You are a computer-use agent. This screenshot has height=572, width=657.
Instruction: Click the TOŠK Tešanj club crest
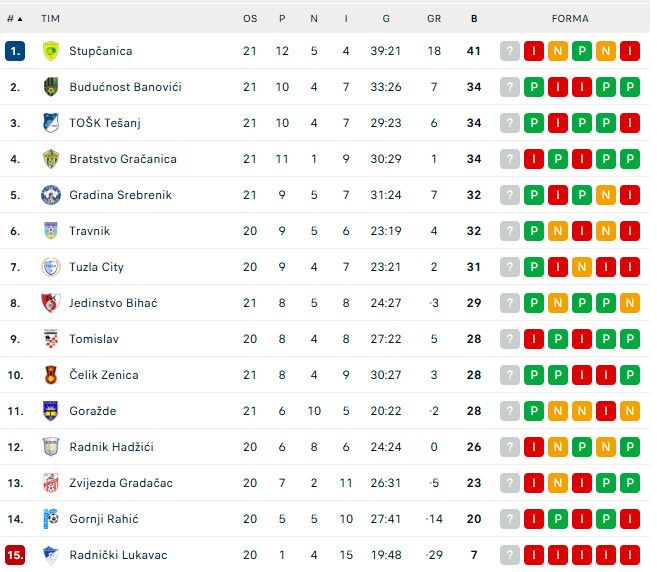pyautogui.click(x=51, y=123)
